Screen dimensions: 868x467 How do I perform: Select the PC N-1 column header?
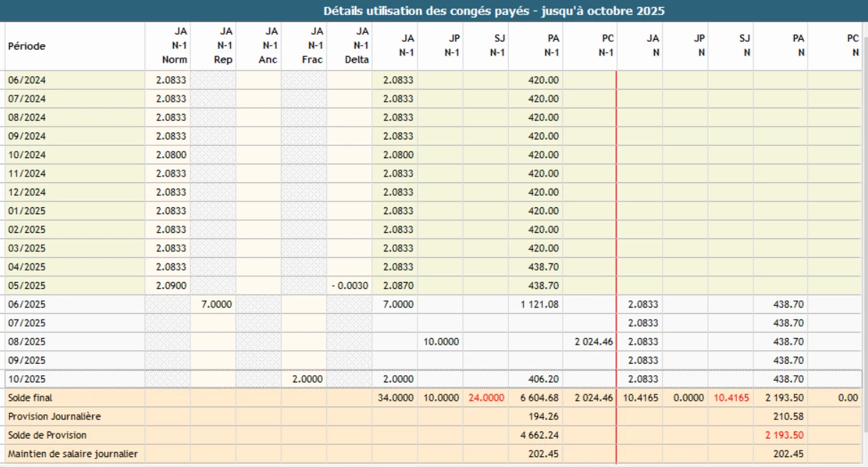point(590,46)
